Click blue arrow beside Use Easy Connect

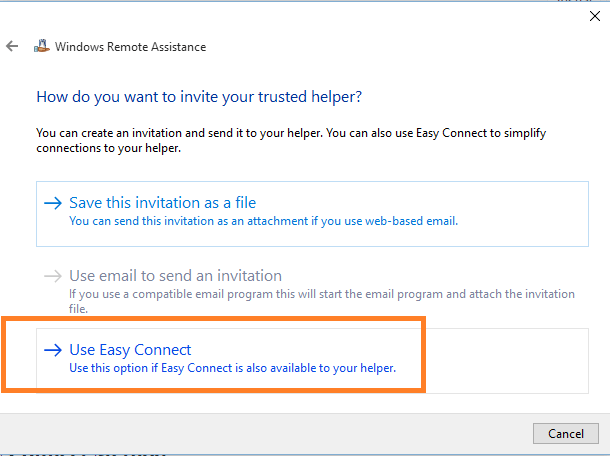pyautogui.click(x=53, y=350)
